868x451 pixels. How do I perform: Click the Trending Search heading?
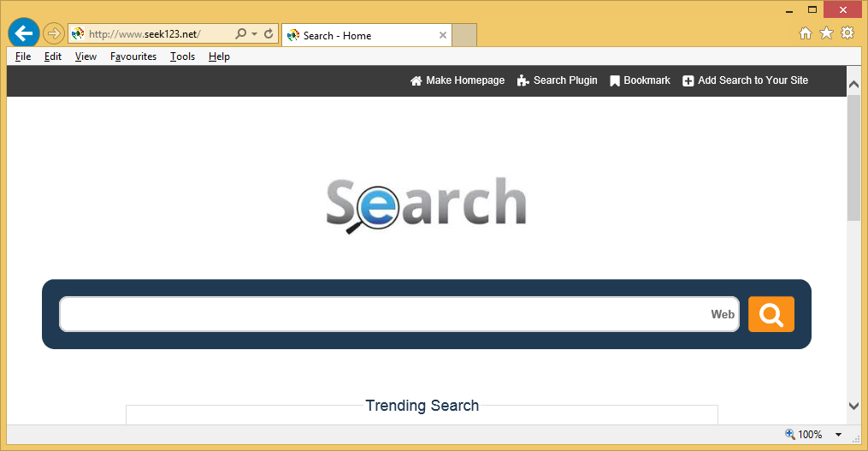tap(422, 406)
